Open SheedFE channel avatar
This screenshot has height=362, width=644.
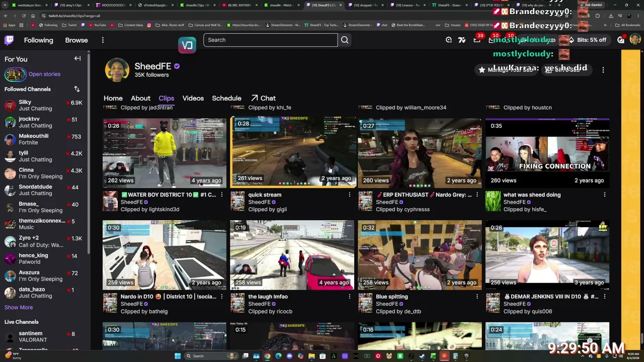117,69
